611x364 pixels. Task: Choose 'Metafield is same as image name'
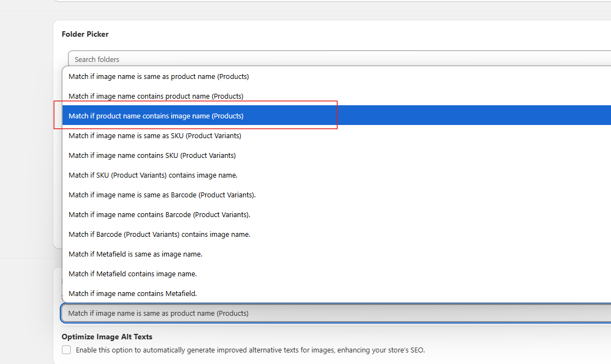pos(135,254)
